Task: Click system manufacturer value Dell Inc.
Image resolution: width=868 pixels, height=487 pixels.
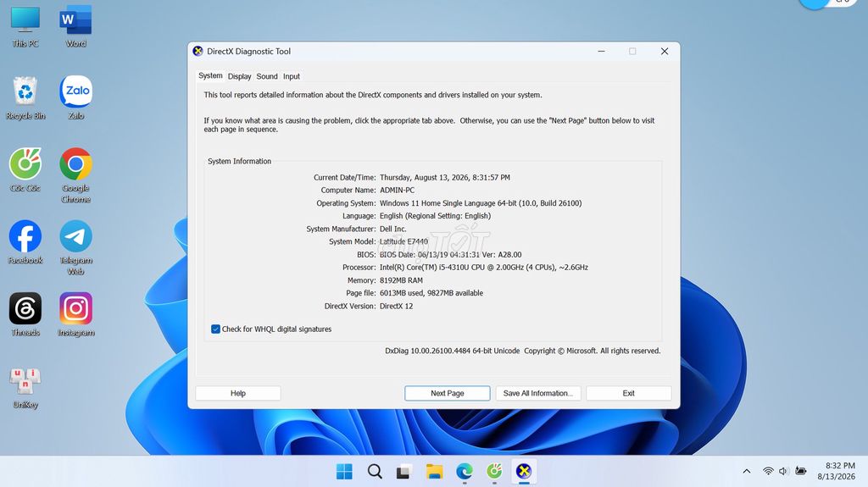Action: click(393, 229)
